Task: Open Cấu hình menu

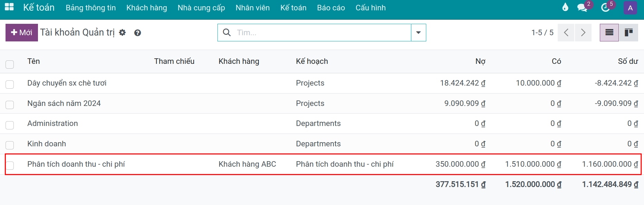Action: point(371,8)
